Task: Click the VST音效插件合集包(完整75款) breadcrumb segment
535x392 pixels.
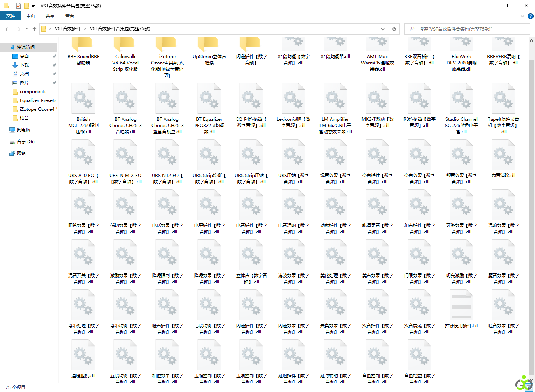Action: pyautogui.click(x=120, y=29)
